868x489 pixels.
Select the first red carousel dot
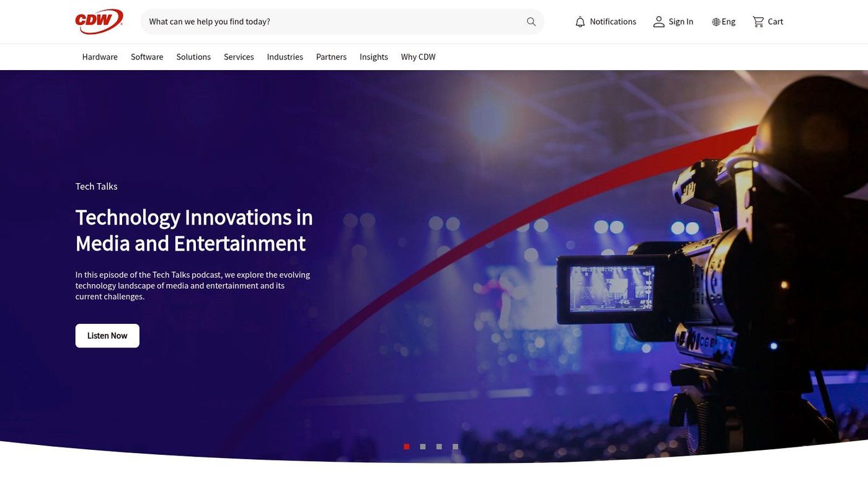[x=407, y=447]
